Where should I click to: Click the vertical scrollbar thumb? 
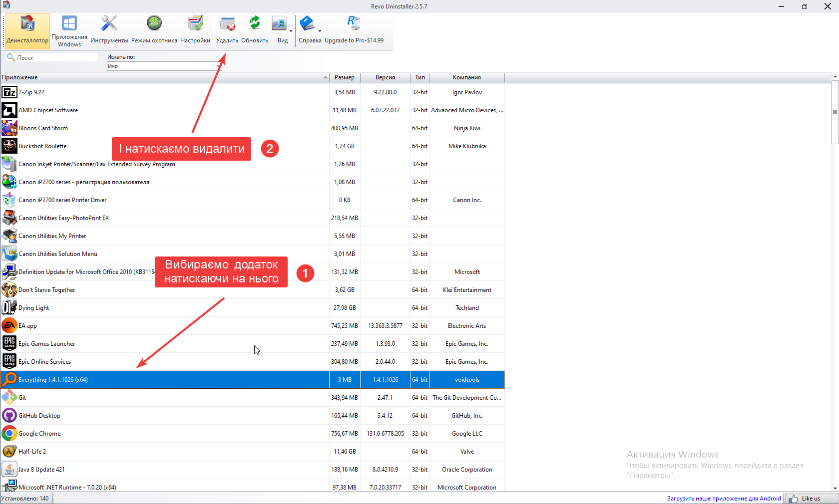(x=835, y=113)
